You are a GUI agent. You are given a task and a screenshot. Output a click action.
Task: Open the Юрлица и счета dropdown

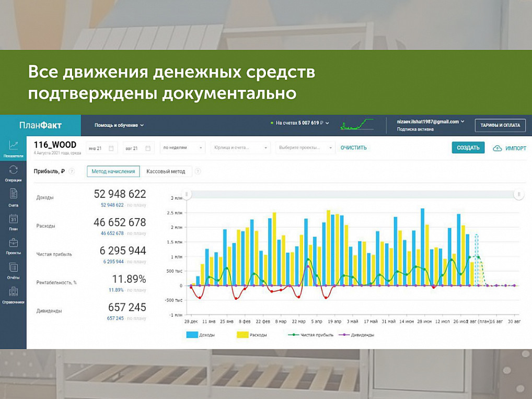pos(240,148)
